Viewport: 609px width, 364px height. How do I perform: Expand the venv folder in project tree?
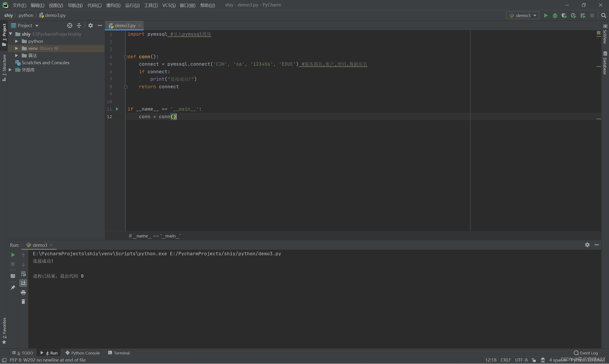17,48
